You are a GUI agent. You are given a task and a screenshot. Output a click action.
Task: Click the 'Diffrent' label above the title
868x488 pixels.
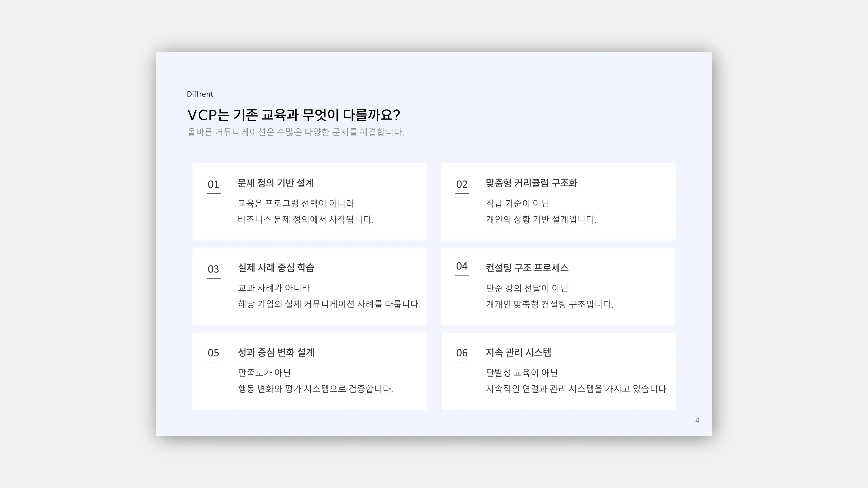[200, 94]
